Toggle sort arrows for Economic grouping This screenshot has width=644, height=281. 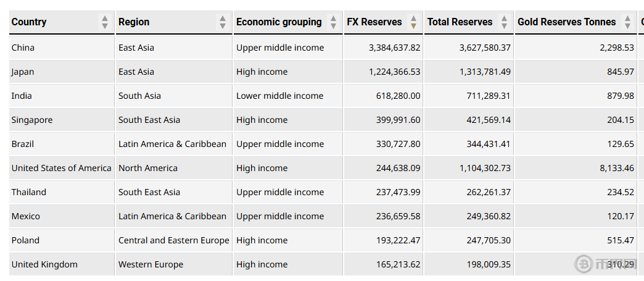coord(334,22)
